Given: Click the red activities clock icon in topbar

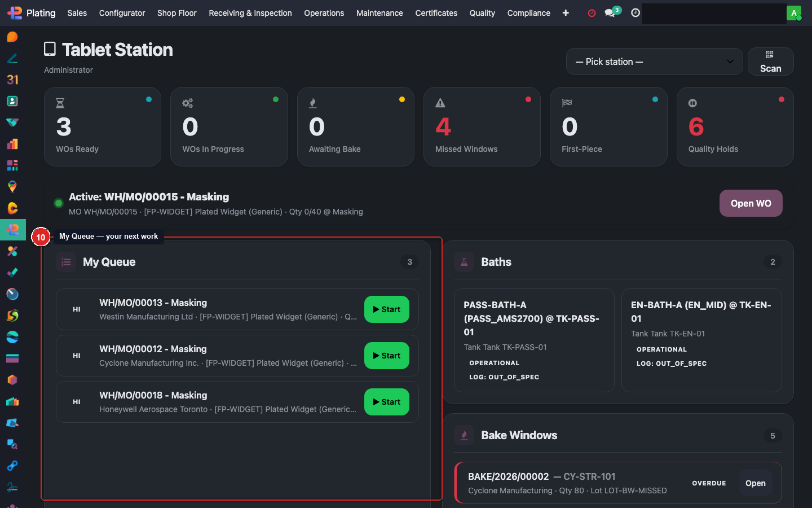Looking at the screenshot, I should coord(591,12).
